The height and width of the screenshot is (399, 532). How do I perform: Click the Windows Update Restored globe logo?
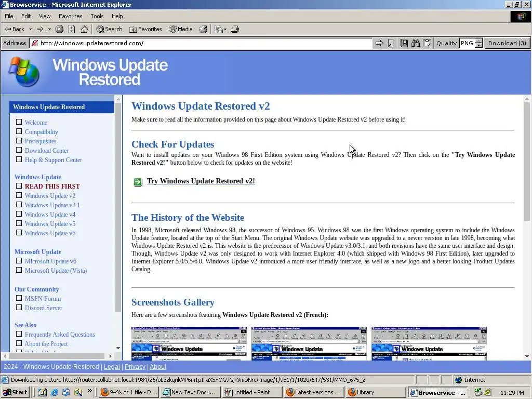24,72
